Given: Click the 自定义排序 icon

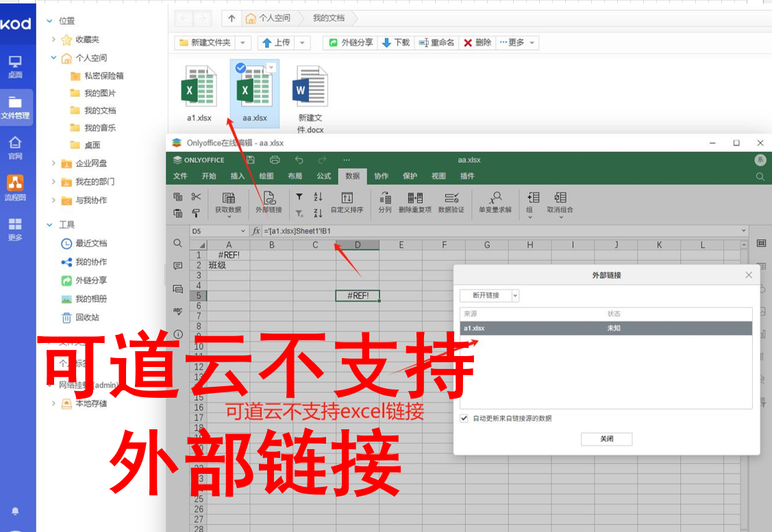Looking at the screenshot, I should pyautogui.click(x=347, y=203).
